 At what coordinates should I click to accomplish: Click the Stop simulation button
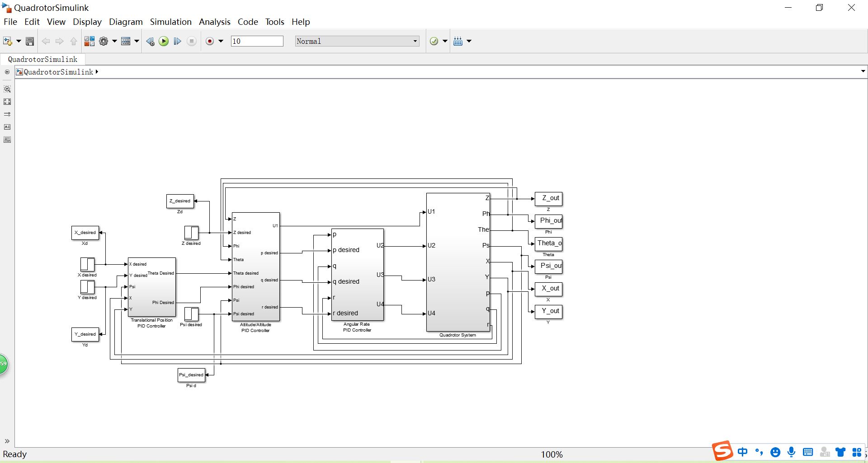192,42
